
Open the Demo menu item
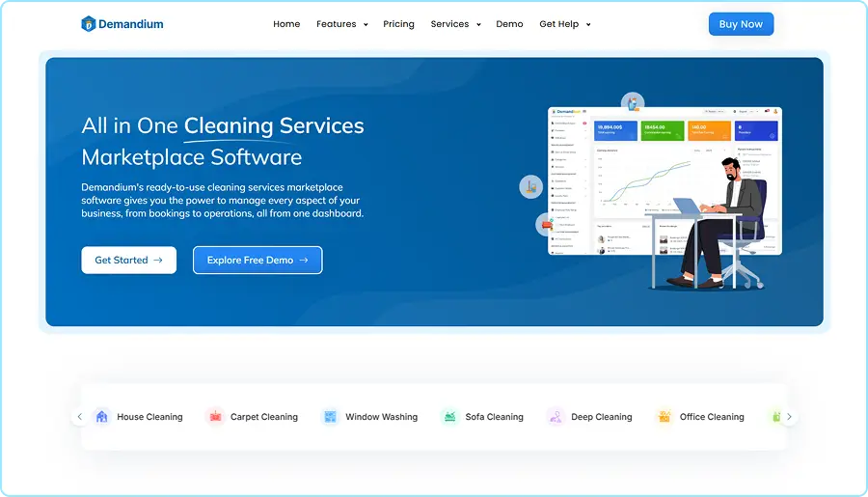509,24
